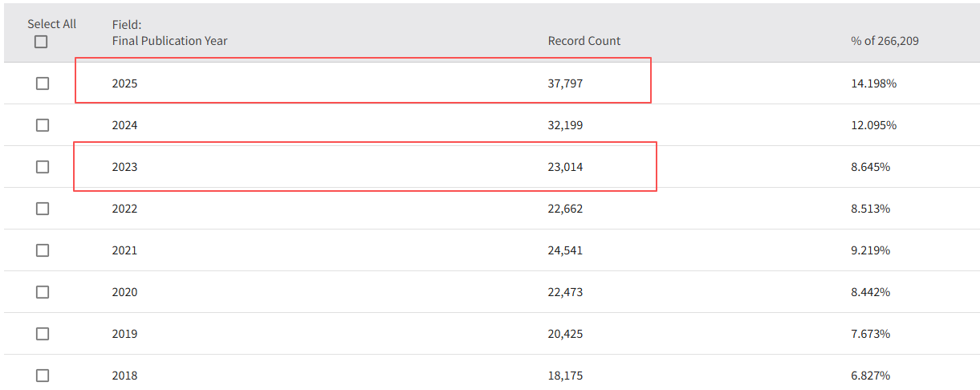Check the 2021 publication year box
This screenshot has height=390, width=980.
pyautogui.click(x=43, y=250)
